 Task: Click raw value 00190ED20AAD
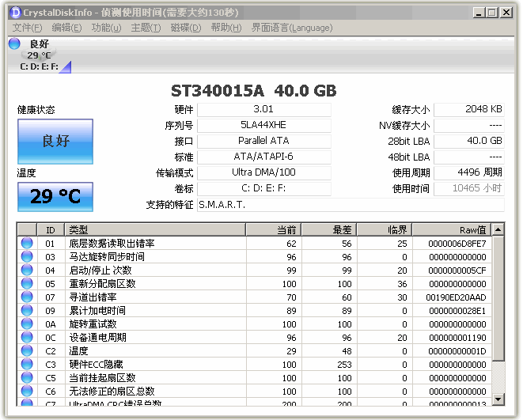click(x=456, y=297)
